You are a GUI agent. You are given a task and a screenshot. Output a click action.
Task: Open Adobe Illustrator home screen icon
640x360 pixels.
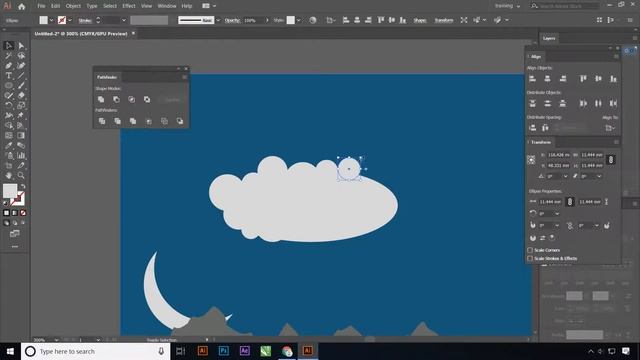click(22, 6)
